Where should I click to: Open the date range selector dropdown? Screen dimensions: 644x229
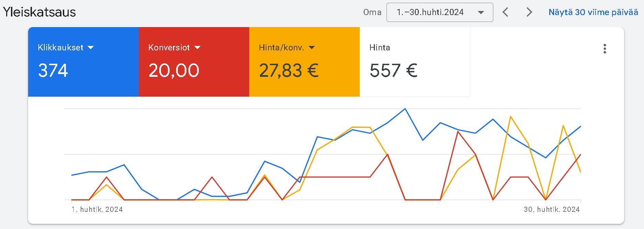pos(439,12)
